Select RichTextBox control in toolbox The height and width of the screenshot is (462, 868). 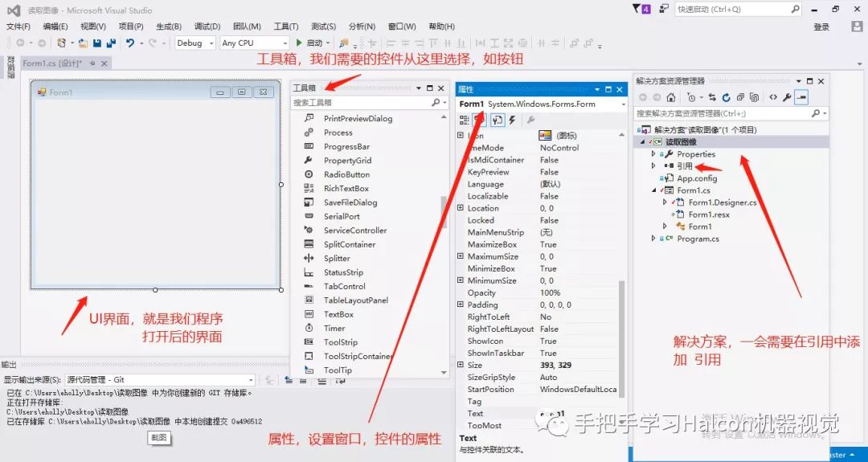(346, 188)
